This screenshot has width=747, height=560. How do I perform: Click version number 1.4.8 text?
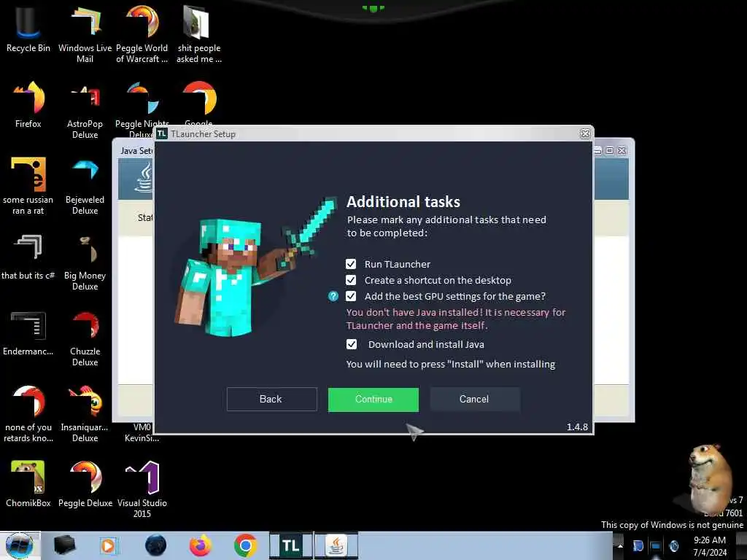pyautogui.click(x=577, y=427)
